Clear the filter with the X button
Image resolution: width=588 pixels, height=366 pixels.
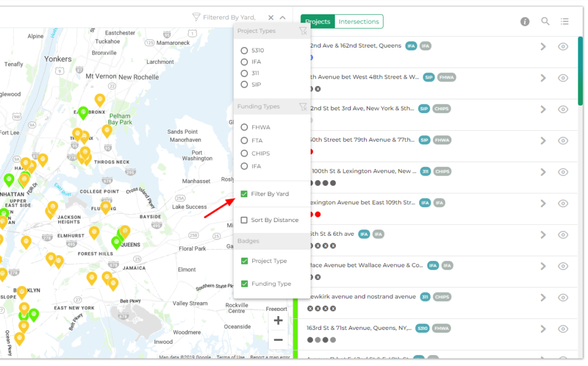coord(271,18)
